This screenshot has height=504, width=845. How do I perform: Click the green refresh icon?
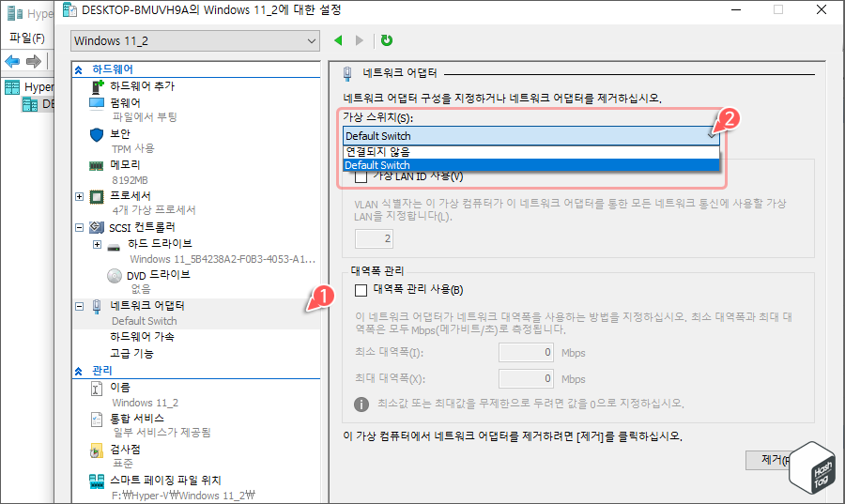(x=387, y=40)
